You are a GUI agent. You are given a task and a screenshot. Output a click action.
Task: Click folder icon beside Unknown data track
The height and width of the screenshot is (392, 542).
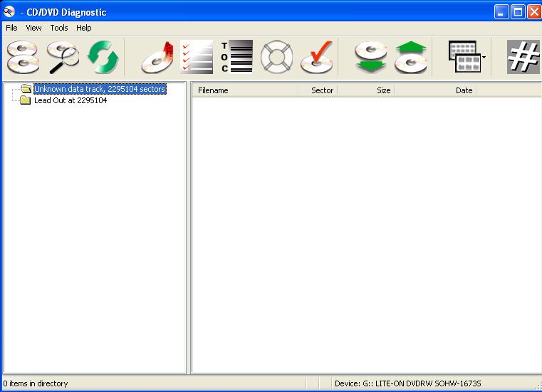coord(26,89)
